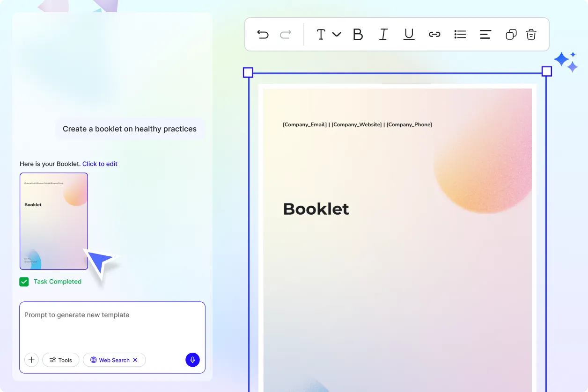The height and width of the screenshot is (392, 588).
Task: Toggle bold formatting
Action: click(358, 35)
